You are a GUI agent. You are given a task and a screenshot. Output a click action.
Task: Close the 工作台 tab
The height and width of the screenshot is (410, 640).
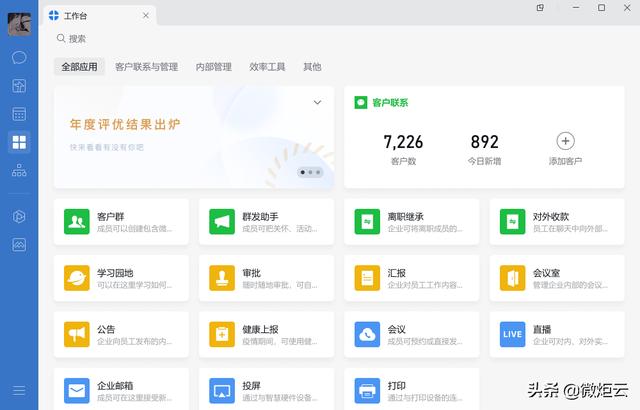coord(146,16)
